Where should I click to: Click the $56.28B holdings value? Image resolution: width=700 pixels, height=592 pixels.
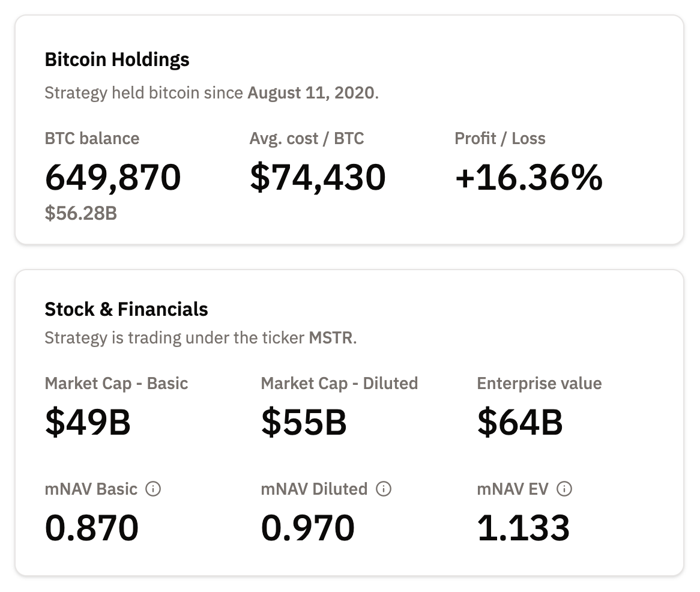(81, 213)
